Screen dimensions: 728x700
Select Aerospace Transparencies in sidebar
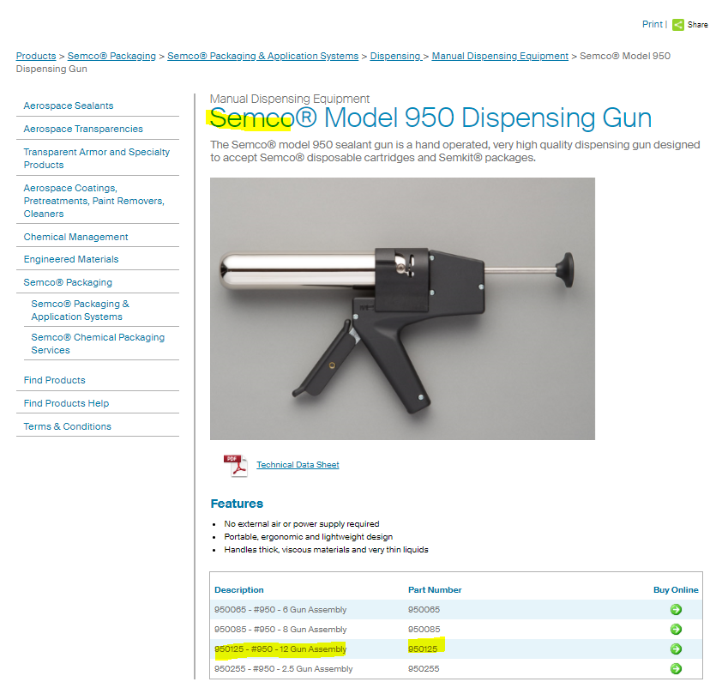click(x=83, y=130)
